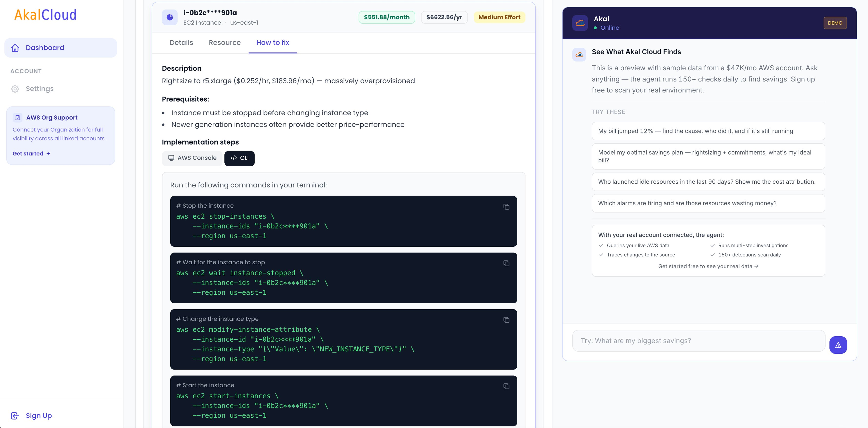Viewport: 868px width, 428px height.
Task: Click the '150+ detections scan daily' item
Action: [749, 255]
